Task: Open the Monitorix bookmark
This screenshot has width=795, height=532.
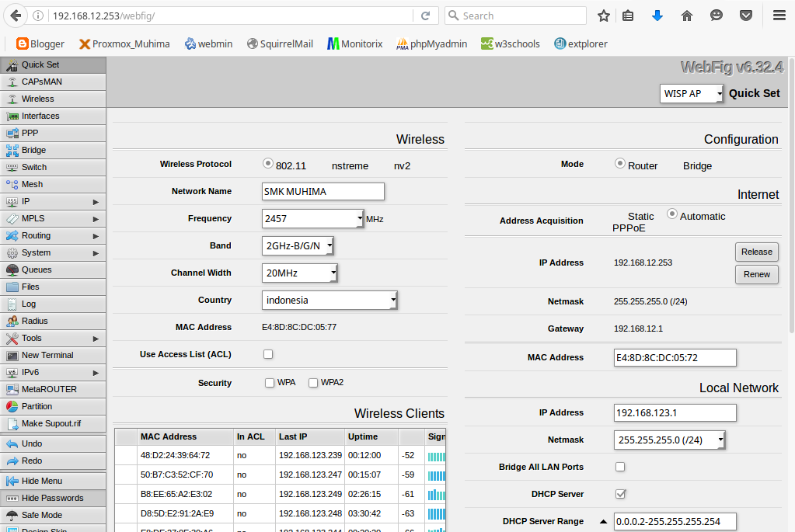Action: coord(354,43)
